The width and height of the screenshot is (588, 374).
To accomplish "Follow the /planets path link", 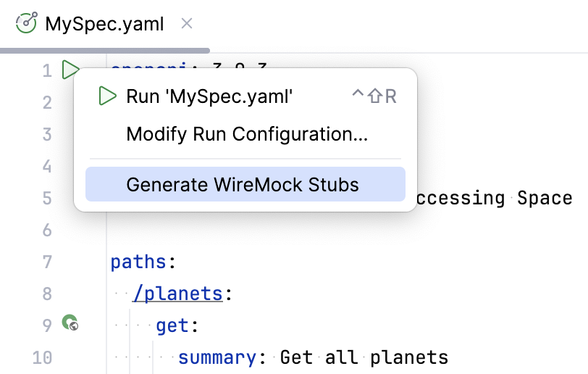I will click(x=177, y=294).
